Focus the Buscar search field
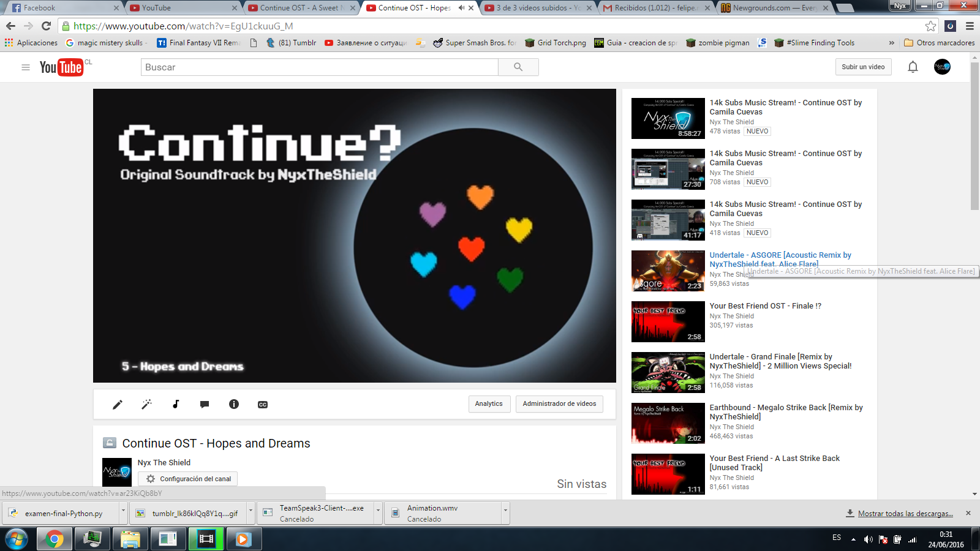The width and height of the screenshot is (980, 551). 319,67
